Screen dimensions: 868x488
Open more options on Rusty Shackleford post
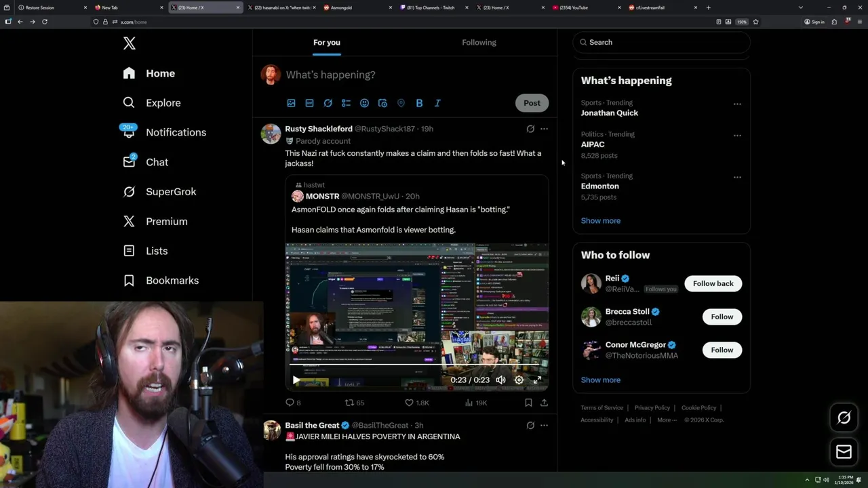544,129
